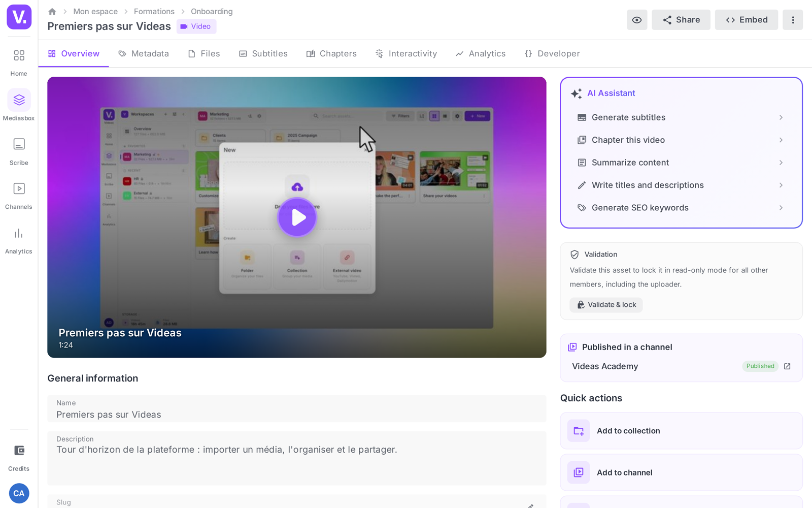This screenshot has width=812, height=508.
Task: Play the Premiers pas sur Videas video
Action: [x=297, y=217]
